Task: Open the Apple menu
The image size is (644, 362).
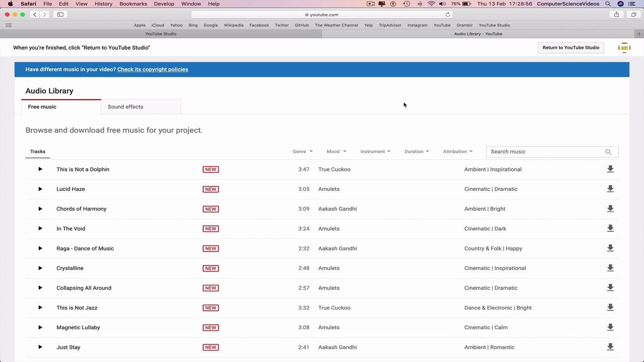Action: 10,4
